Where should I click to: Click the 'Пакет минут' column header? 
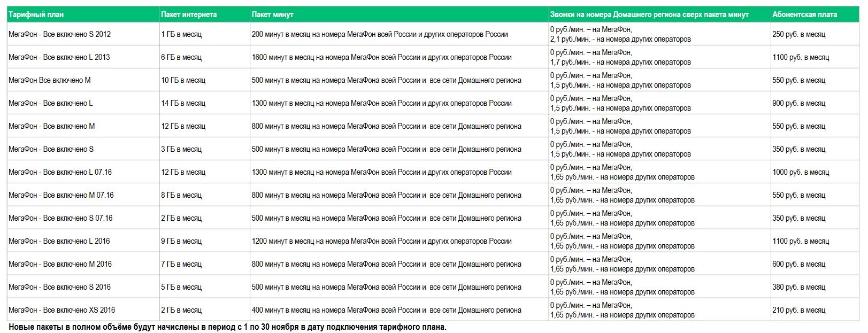click(x=399, y=14)
